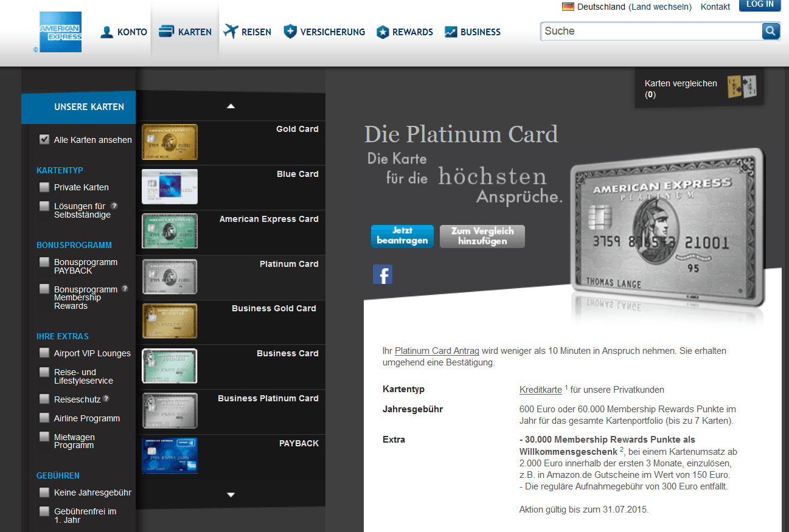Select the Platinum Card thumbnail in list
This screenshot has width=789, height=532.
click(170, 277)
